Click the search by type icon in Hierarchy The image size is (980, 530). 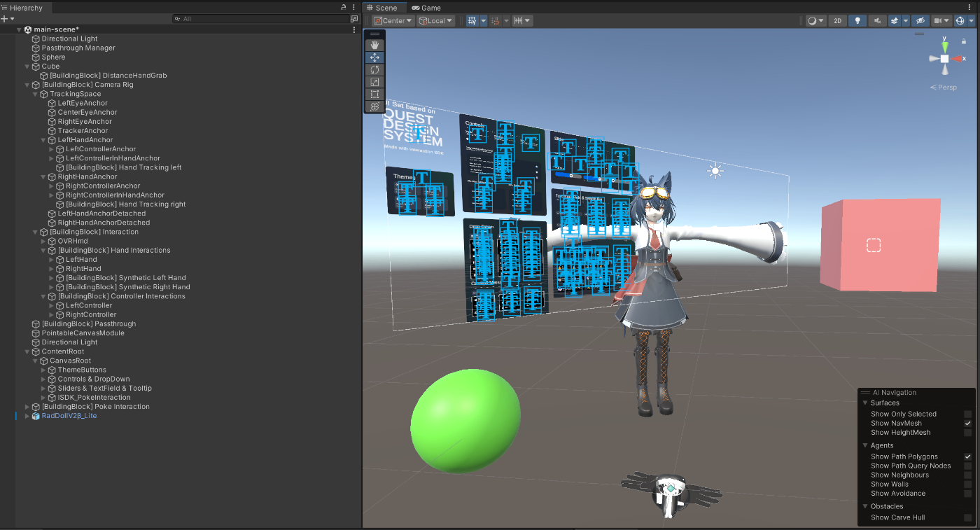coord(354,19)
